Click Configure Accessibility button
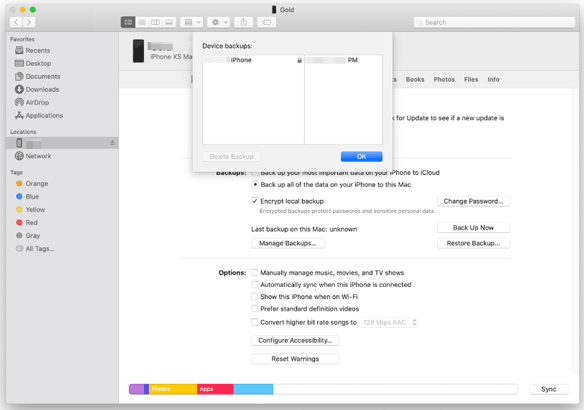The width and height of the screenshot is (584, 410). [x=295, y=340]
